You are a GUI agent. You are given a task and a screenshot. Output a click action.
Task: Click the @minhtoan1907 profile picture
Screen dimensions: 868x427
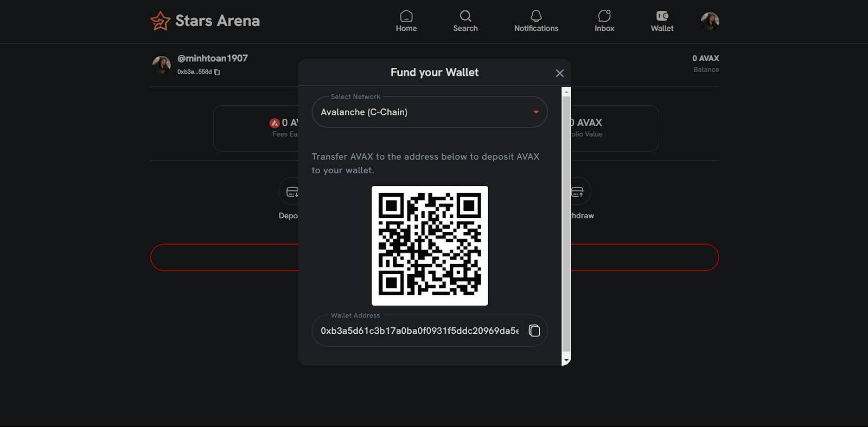[x=162, y=65]
